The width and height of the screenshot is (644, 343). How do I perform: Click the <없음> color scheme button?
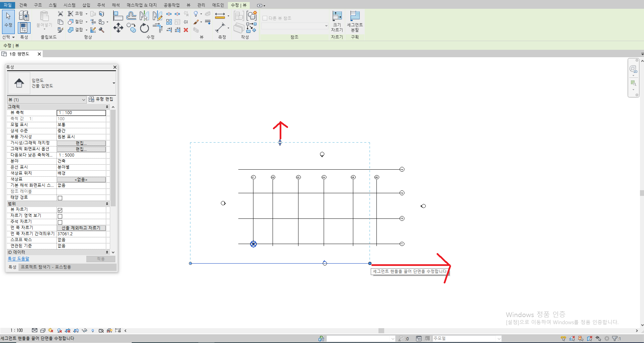pos(81,179)
